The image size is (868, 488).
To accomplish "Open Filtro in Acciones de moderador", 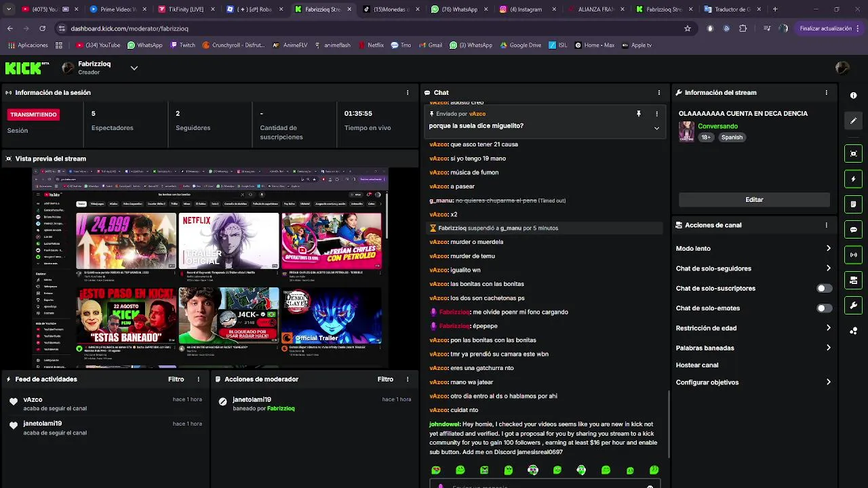I will pyautogui.click(x=385, y=380).
